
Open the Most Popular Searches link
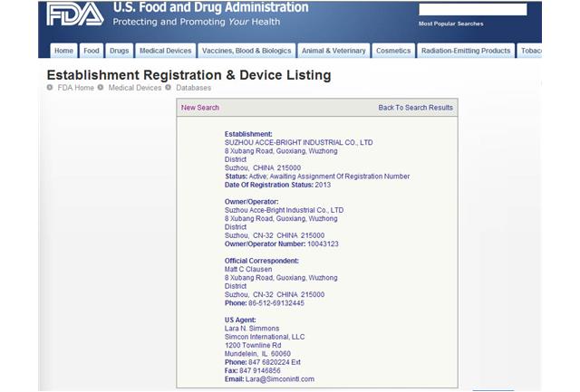pos(451,24)
